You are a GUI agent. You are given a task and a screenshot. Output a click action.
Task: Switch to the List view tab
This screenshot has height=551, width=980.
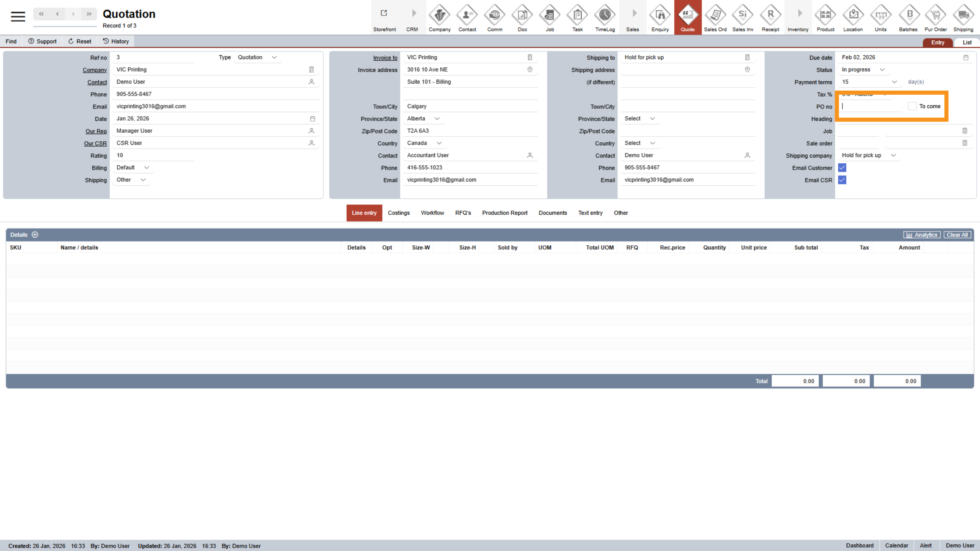[x=967, y=42]
